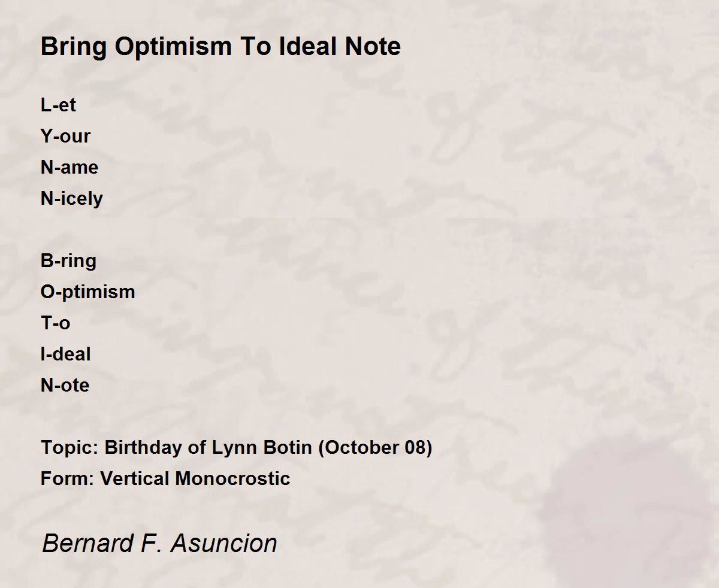Click the line 'N-ame'

click(70, 167)
